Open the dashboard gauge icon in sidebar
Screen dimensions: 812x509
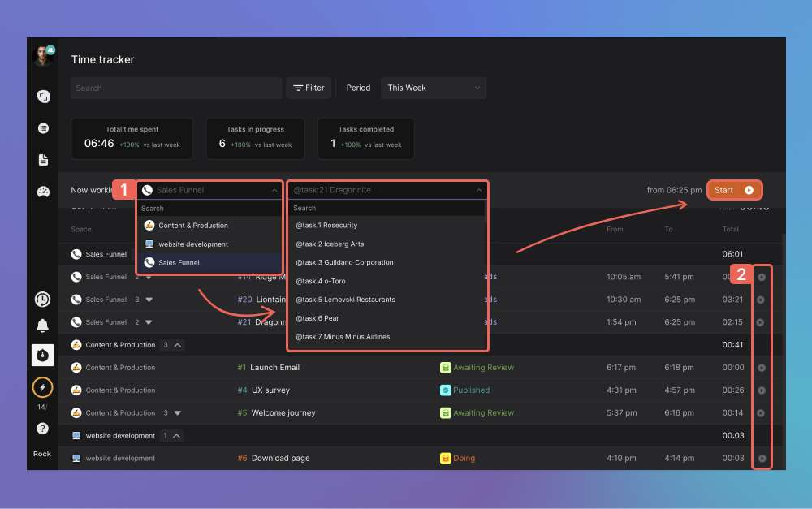(x=43, y=192)
